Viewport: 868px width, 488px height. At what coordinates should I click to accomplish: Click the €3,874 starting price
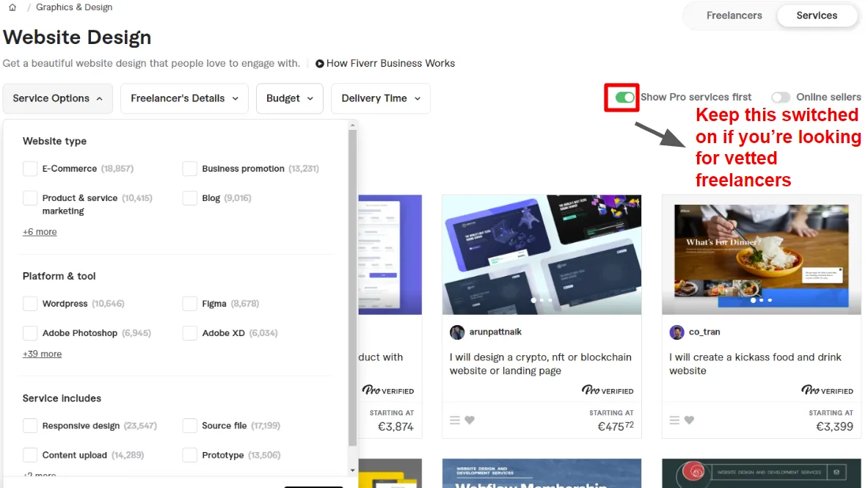coord(395,426)
